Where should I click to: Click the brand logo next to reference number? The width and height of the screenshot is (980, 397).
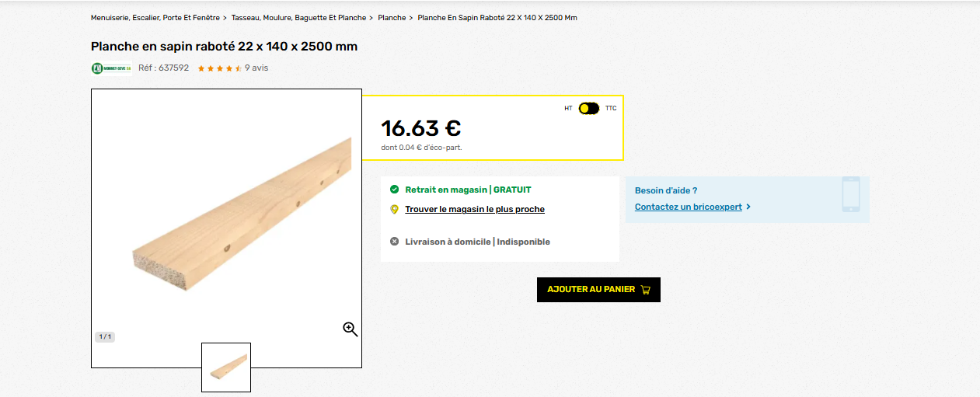click(x=111, y=68)
